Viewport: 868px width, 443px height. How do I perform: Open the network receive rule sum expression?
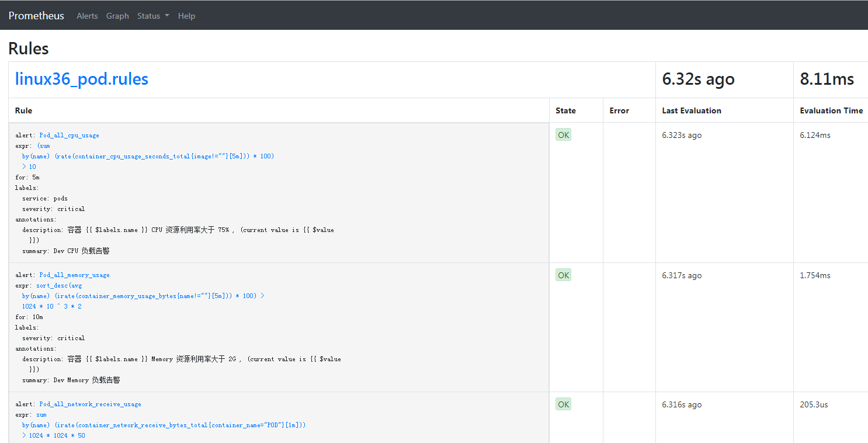41,414
